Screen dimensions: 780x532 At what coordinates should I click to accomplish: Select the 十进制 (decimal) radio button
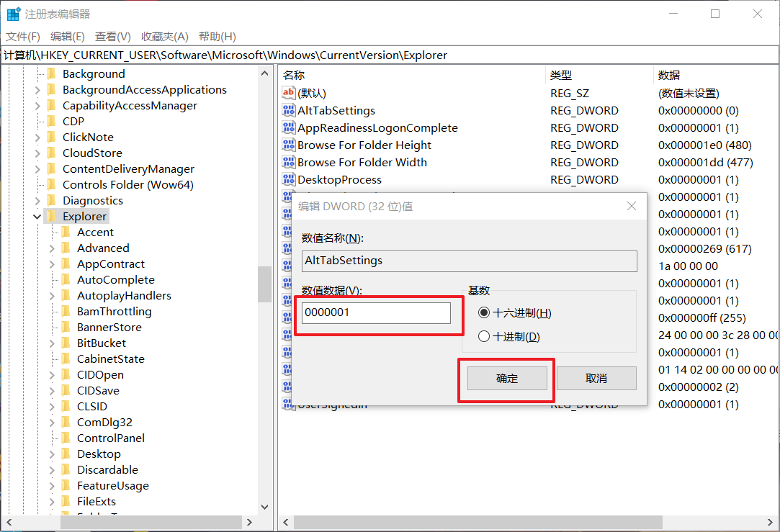(484, 337)
